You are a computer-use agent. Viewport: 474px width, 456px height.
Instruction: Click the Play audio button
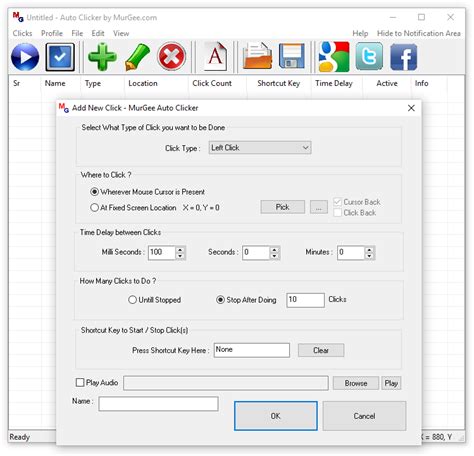tap(391, 383)
